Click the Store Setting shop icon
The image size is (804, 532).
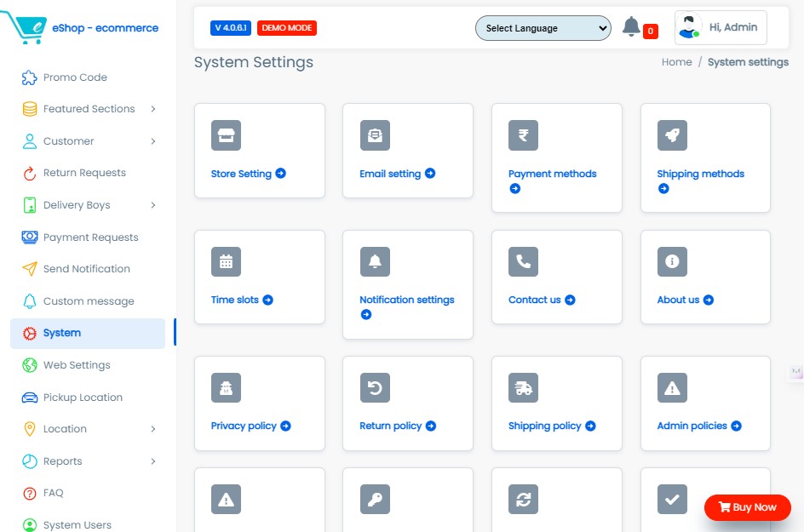click(226, 135)
